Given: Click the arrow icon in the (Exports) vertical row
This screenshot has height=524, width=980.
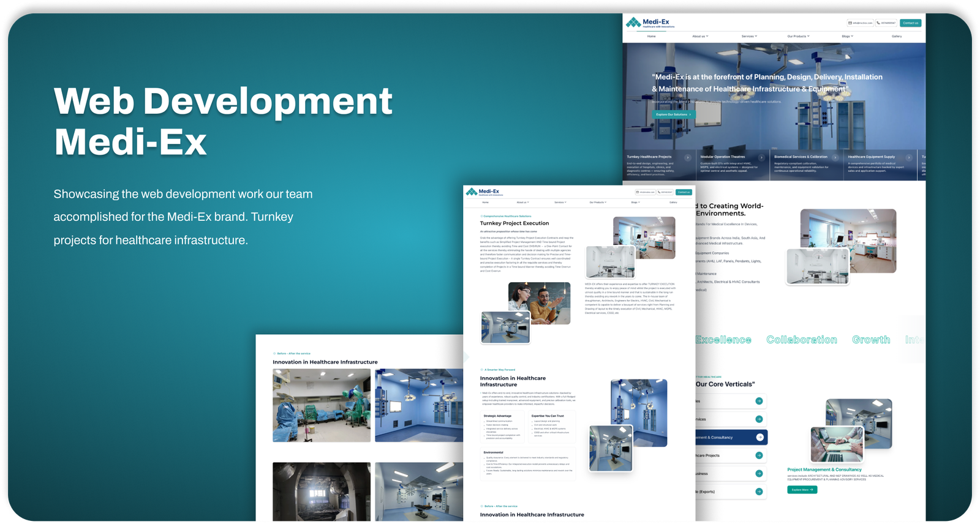Looking at the screenshot, I should click(x=759, y=492).
